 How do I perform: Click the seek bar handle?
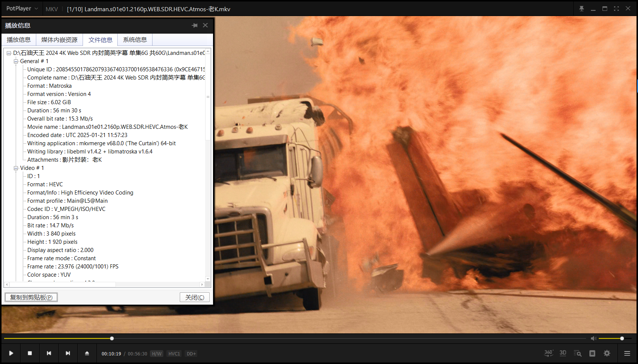(x=112, y=338)
